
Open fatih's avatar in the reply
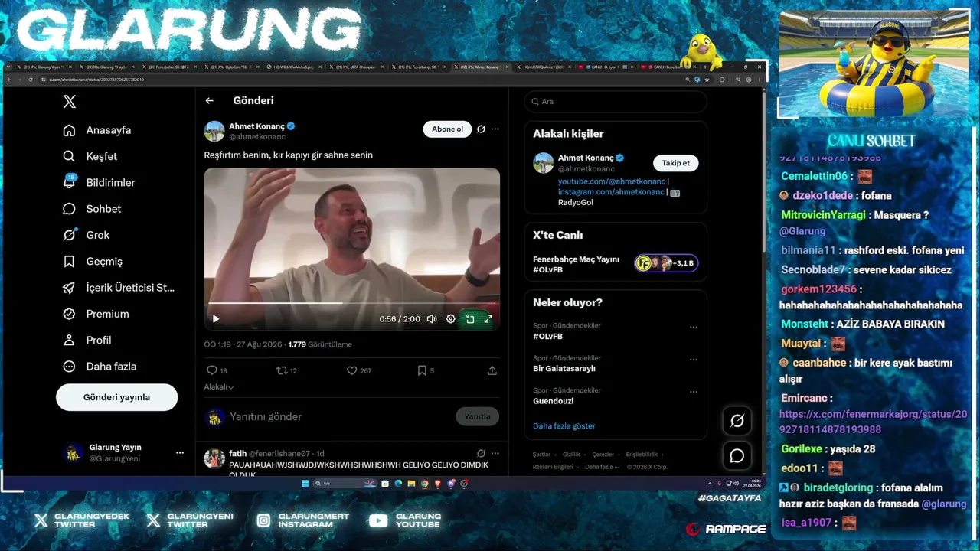tap(214, 458)
